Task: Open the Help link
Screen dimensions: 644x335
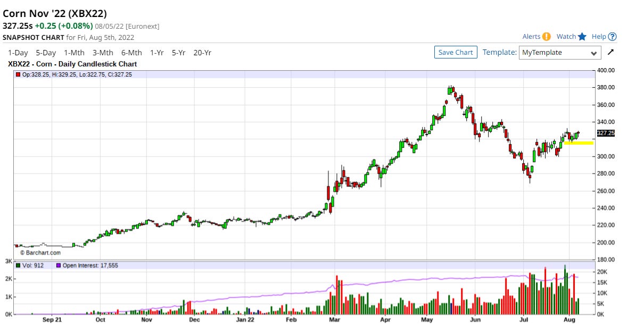Action: (599, 37)
